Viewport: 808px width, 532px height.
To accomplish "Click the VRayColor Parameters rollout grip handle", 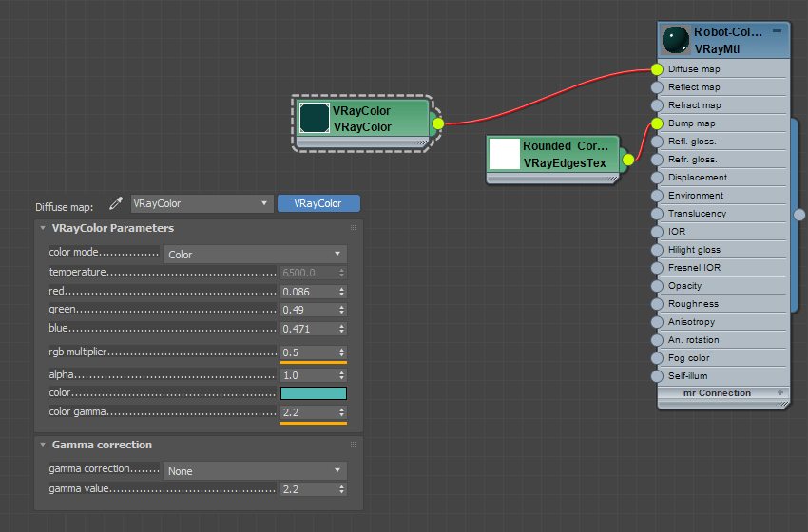I will pyautogui.click(x=353, y=228).
